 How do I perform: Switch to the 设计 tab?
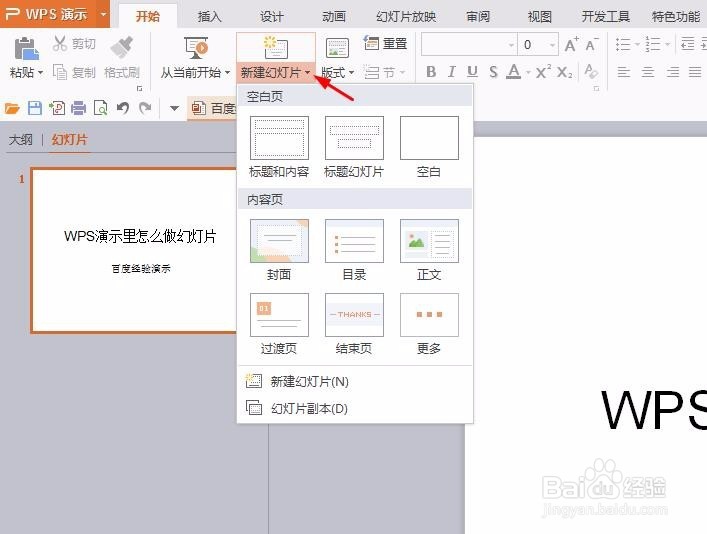272,17
